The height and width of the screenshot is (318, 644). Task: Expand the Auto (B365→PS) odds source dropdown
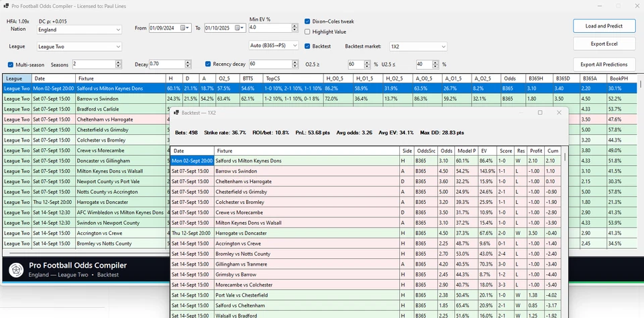(x=274, y=46)
